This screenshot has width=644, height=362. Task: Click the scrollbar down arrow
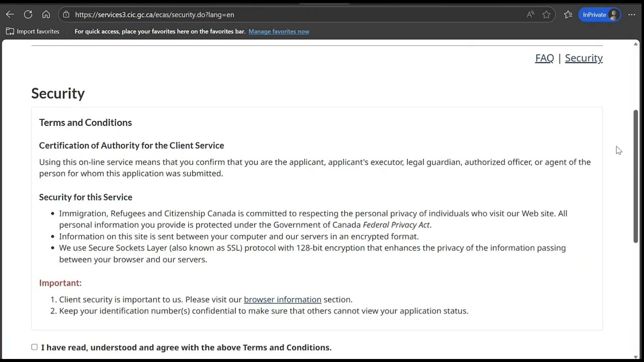(636, 356)
